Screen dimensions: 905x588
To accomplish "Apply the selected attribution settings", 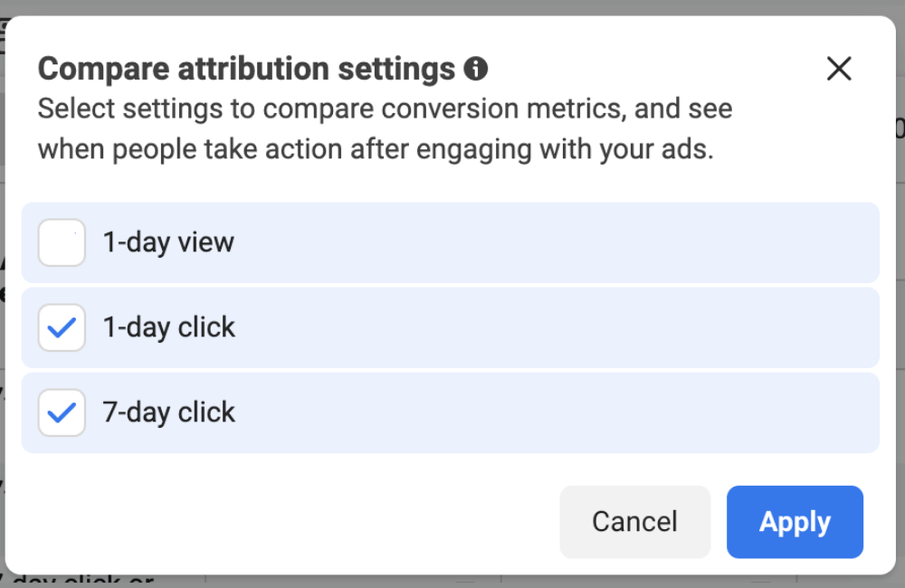I will pos(795,522).
